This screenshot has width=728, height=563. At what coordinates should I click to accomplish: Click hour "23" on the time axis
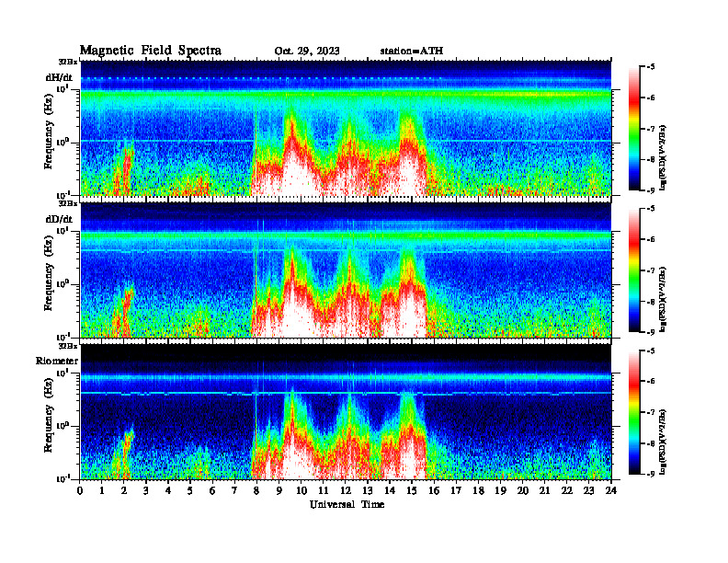click(x=588, y=490)
